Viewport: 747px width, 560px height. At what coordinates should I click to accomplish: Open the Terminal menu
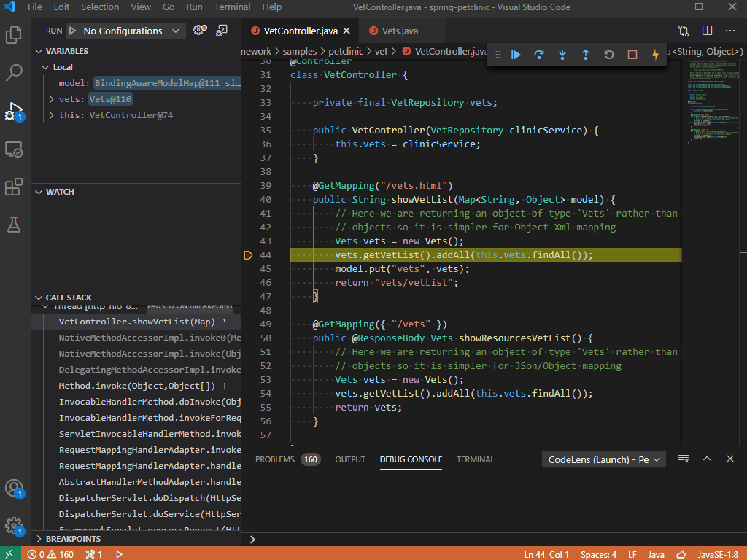click(x=232, y=7)
